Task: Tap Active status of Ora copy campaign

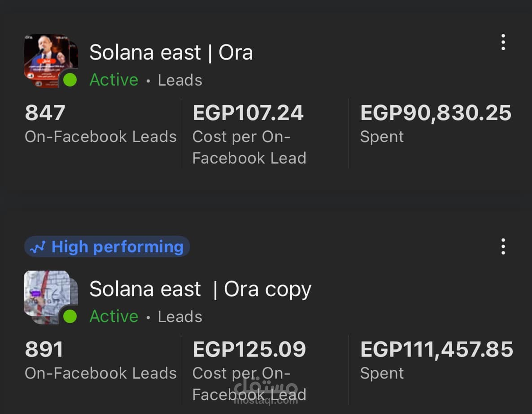Action: [x=113, y=316]
